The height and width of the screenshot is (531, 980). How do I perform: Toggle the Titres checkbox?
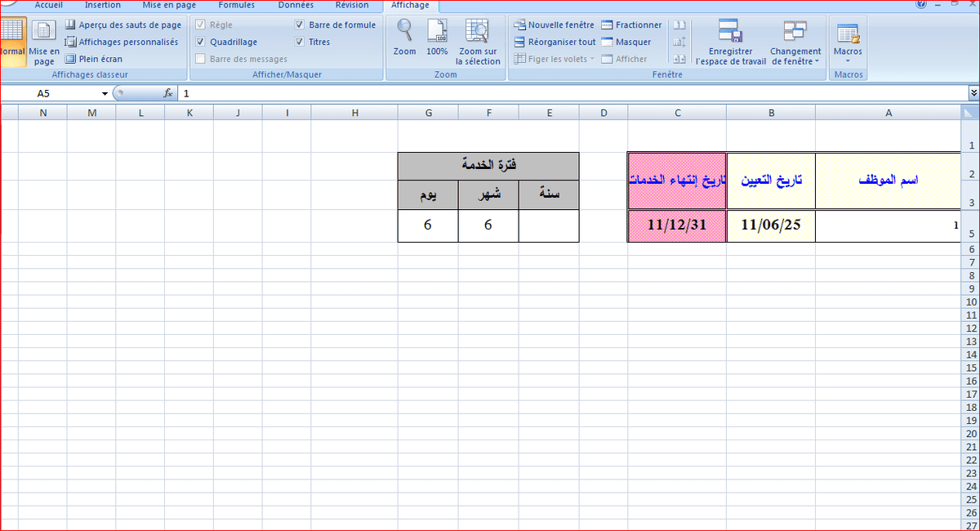[x=300, y=42]
